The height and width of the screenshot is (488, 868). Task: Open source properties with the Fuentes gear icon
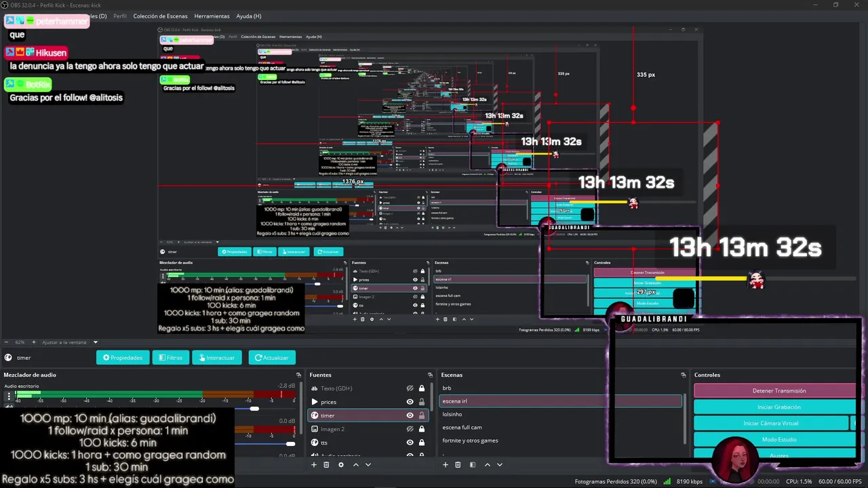[341, 465]
